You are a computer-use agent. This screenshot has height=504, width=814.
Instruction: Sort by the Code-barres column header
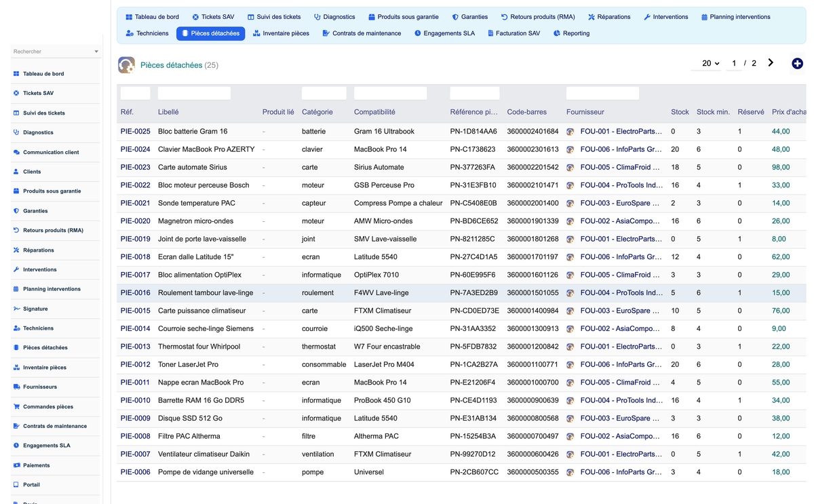pyautogui.click(x=528, y=112)
